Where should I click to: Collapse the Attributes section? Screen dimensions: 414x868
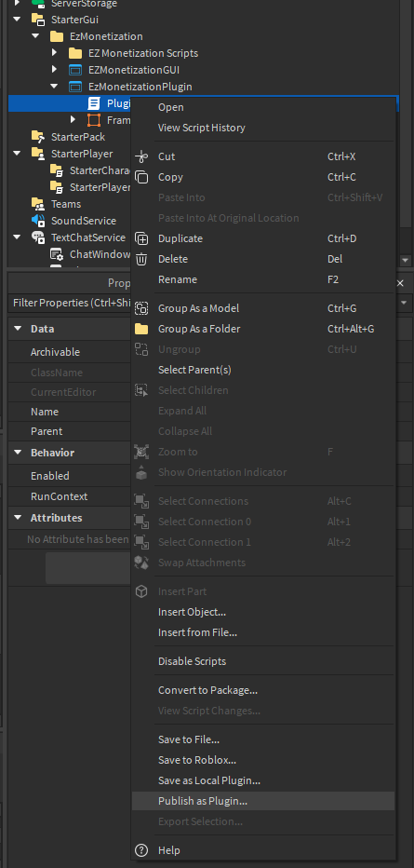[19, 518]
